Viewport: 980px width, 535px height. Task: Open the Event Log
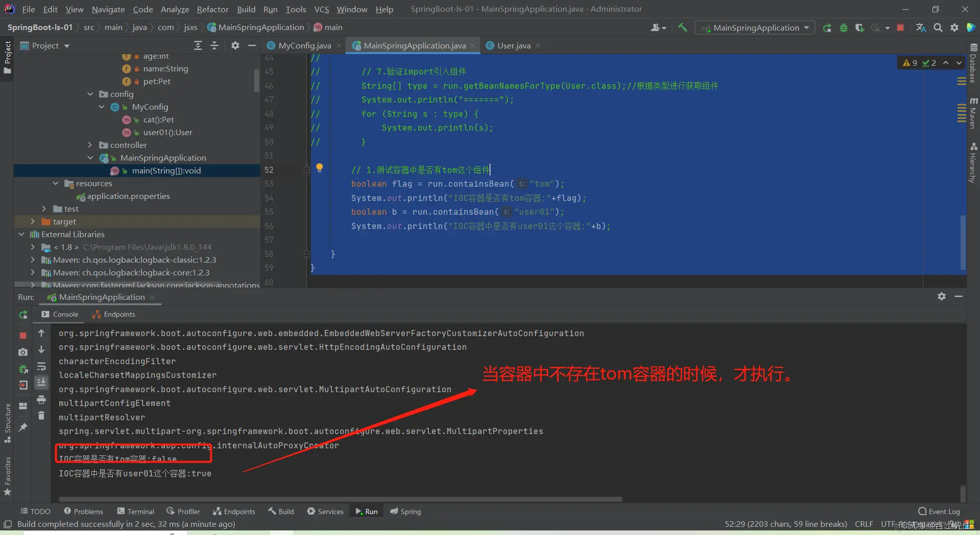coord(939,512)
